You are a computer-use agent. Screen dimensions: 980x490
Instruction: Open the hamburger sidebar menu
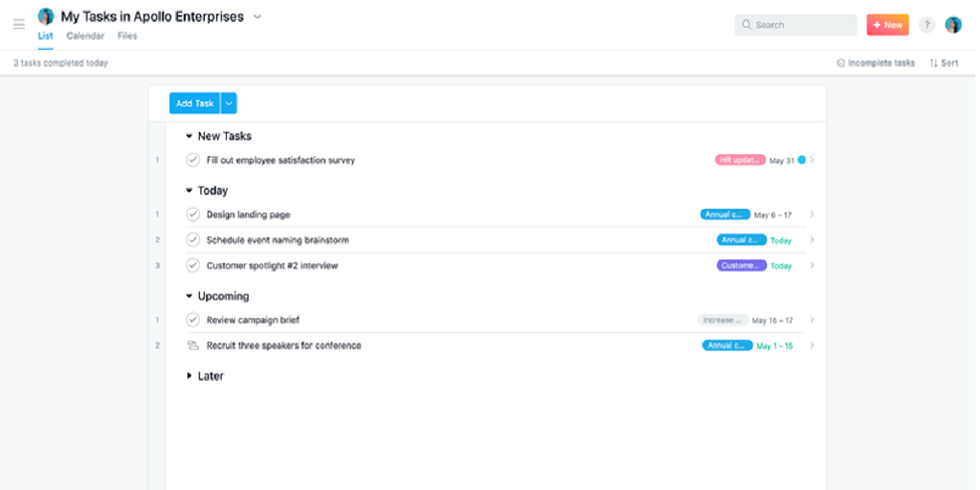click(19, 24)
